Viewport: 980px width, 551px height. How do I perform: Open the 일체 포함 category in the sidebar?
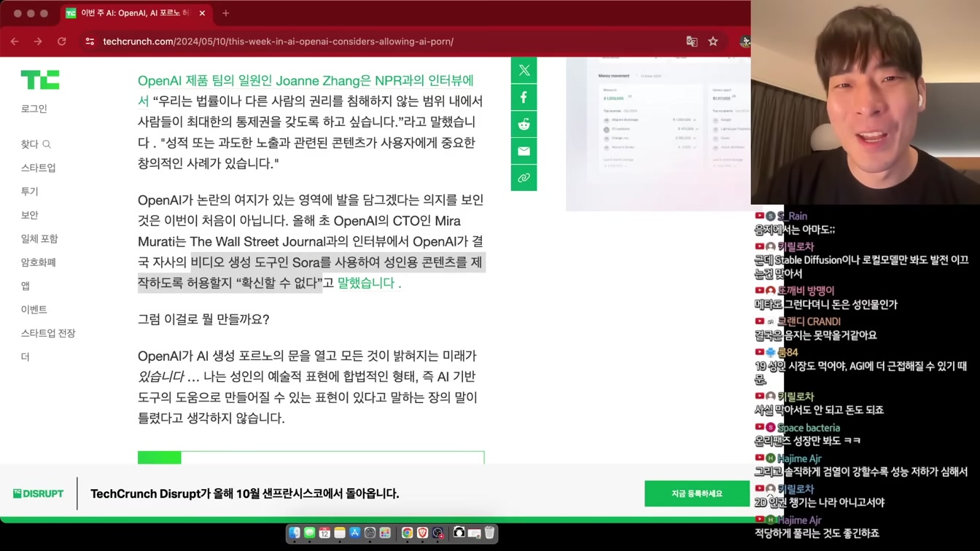39,238
